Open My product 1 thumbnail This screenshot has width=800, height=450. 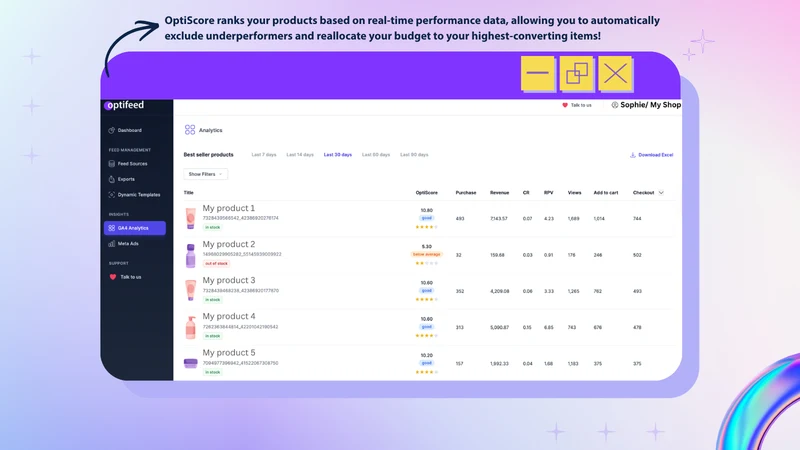(x=190, y=218)
